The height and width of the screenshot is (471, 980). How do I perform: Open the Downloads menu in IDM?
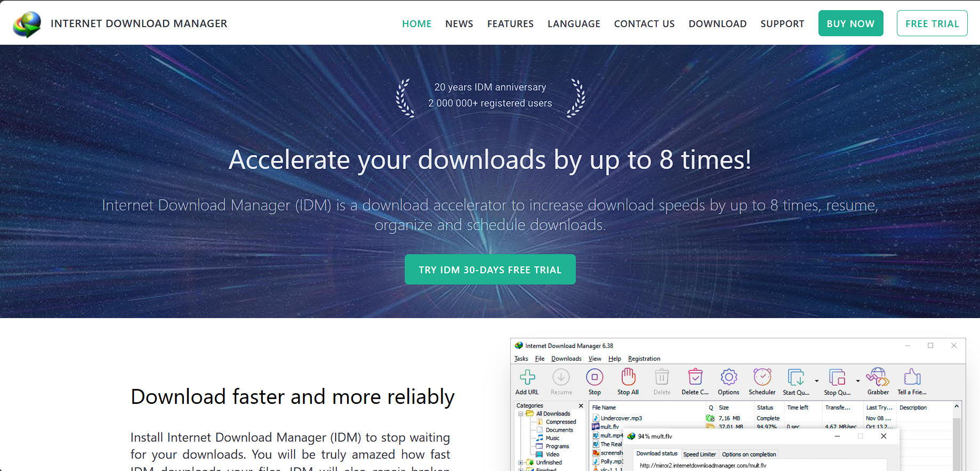pos(566,359)
